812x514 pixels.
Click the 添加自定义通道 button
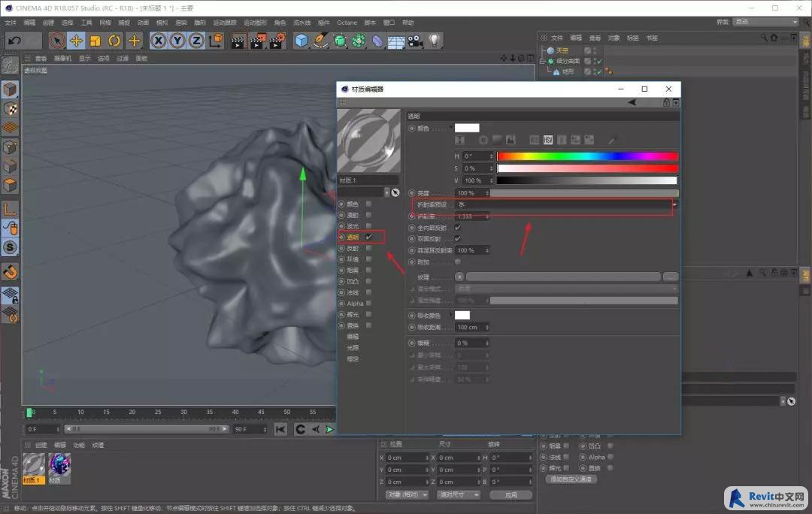click(571, 479)
